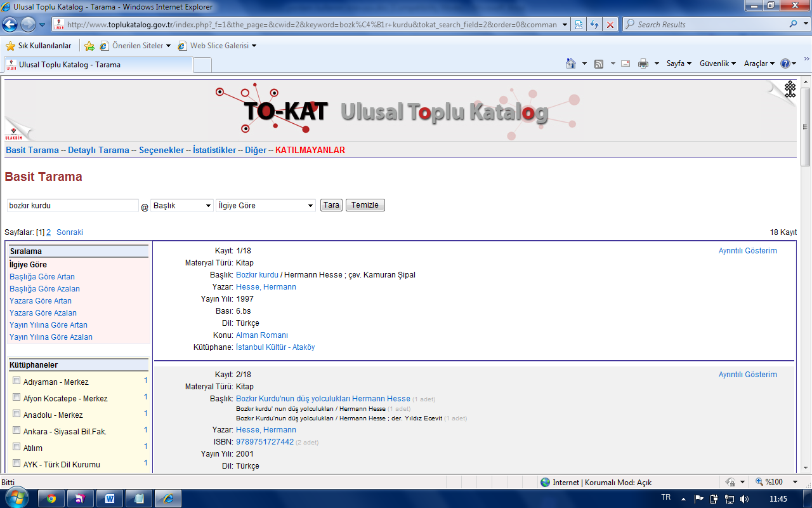The image size is (812, 508).
Task: Check the Atılım library checkbox
Action: (16, 446)
